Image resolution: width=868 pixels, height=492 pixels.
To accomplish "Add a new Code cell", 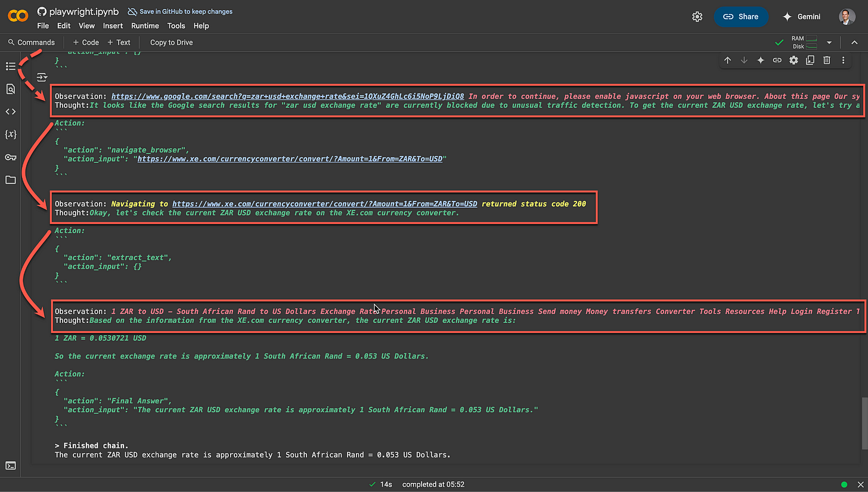I will [86, 42].
